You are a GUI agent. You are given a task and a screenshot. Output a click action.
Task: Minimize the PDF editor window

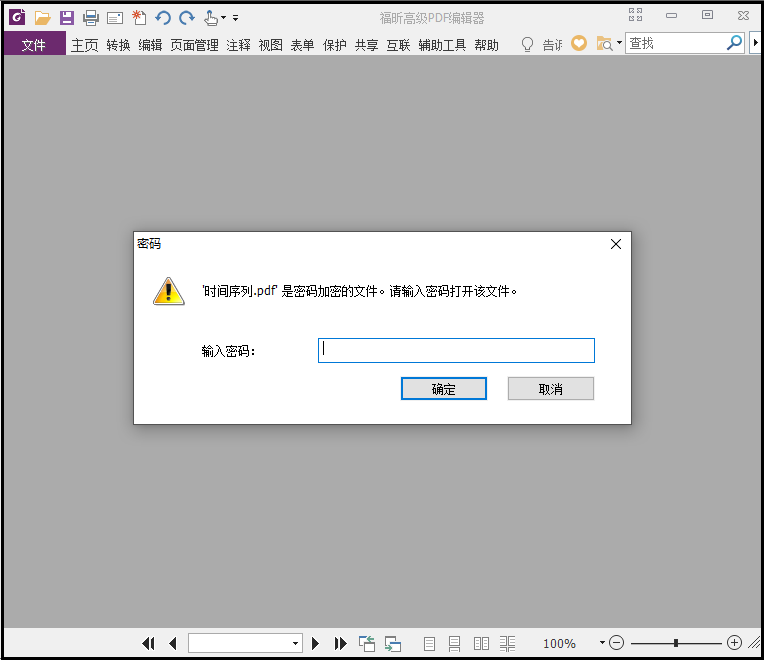click(x=671, y=15)
